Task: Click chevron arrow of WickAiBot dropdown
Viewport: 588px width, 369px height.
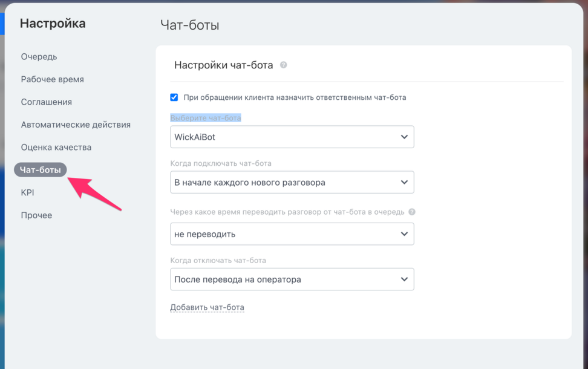Action: tap(404, 137)
